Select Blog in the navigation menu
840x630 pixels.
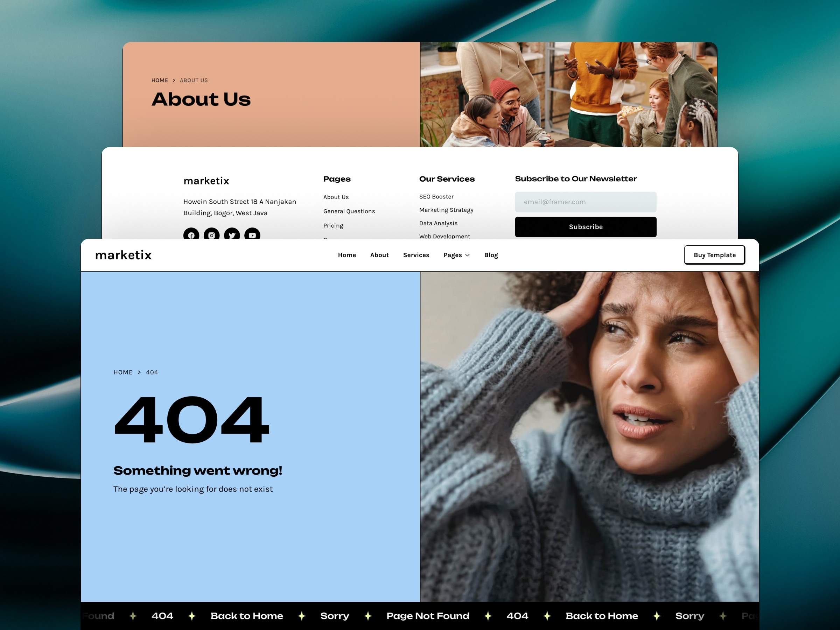[491, 254]
